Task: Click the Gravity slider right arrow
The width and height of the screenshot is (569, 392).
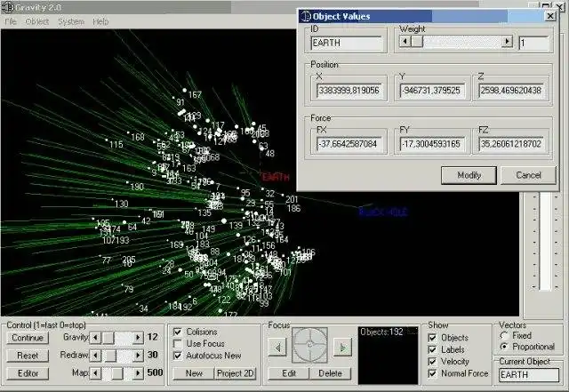Action: click(x=138, y=338)
